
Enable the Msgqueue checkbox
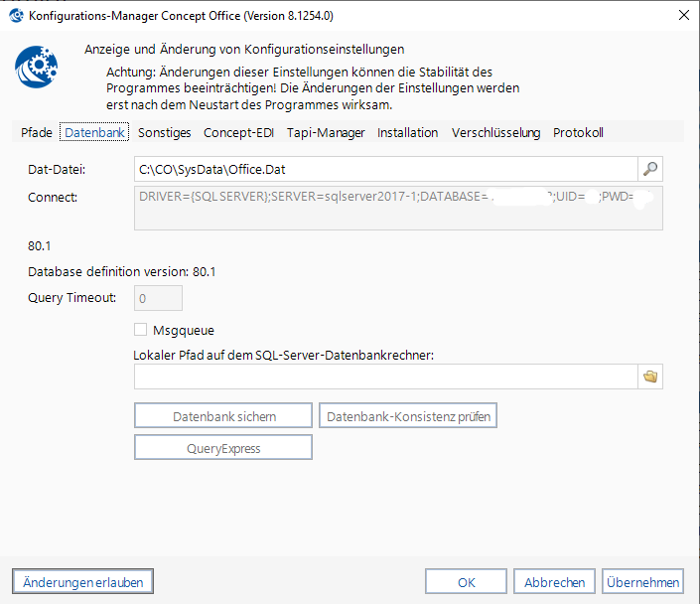pos(140,330)
